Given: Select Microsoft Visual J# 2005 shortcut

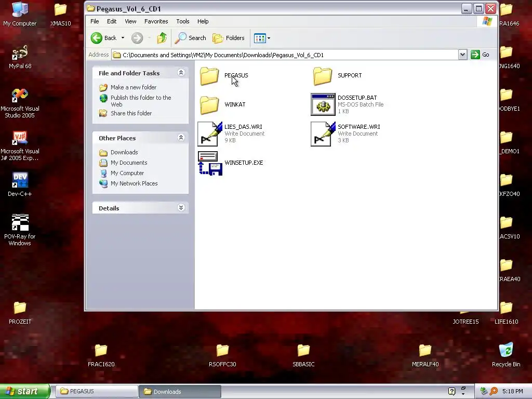Looking at the screenshot, I should [x=20, y=146].
